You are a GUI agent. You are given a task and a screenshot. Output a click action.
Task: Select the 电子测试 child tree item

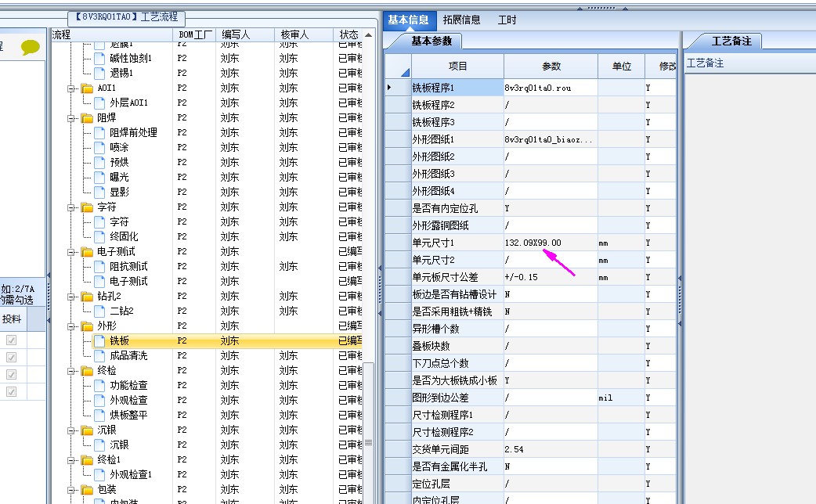coord(128,282)
